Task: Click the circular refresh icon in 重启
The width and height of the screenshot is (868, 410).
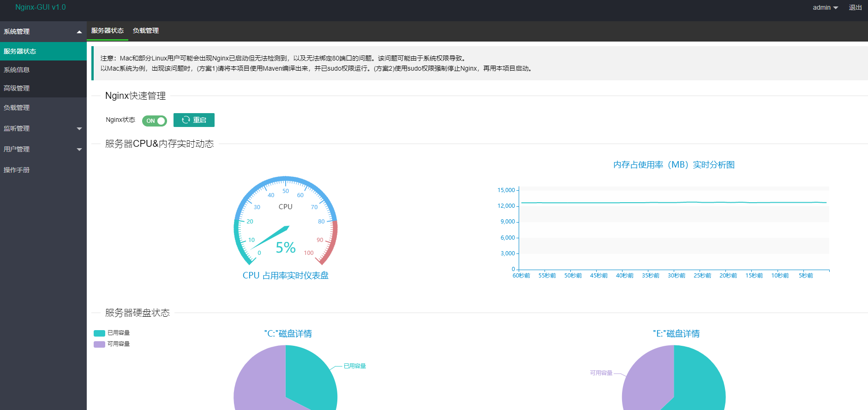Action: [x=186, y=120]
